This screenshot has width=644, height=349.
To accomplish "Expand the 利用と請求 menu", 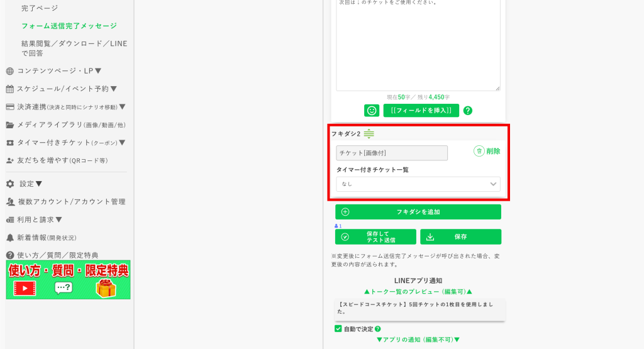I will tap(58, 219).
